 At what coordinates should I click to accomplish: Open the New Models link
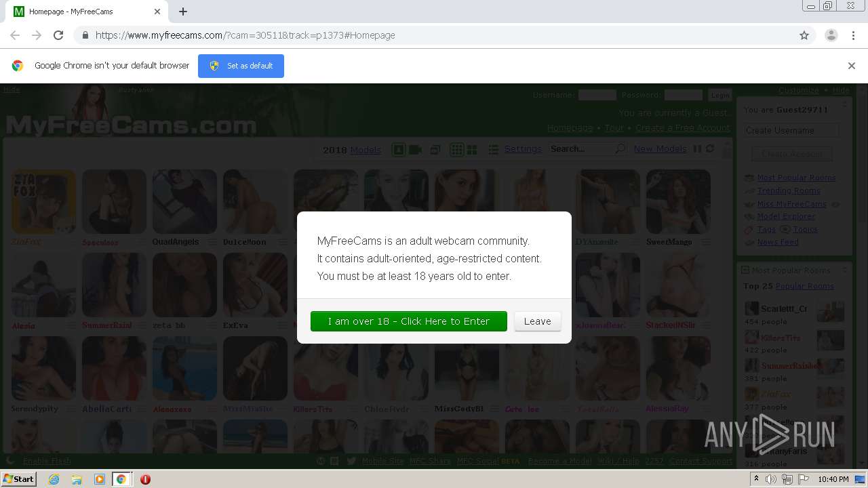tap(660, 149)
